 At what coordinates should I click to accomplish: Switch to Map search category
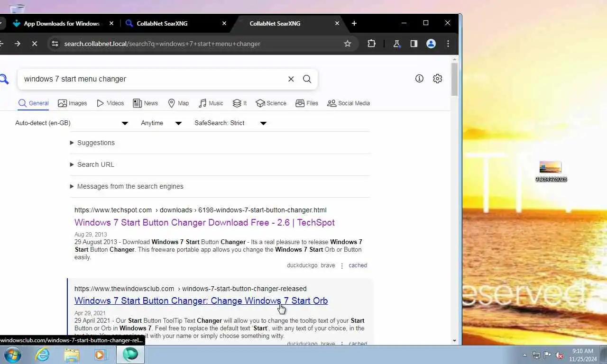[x=178, y=103]
